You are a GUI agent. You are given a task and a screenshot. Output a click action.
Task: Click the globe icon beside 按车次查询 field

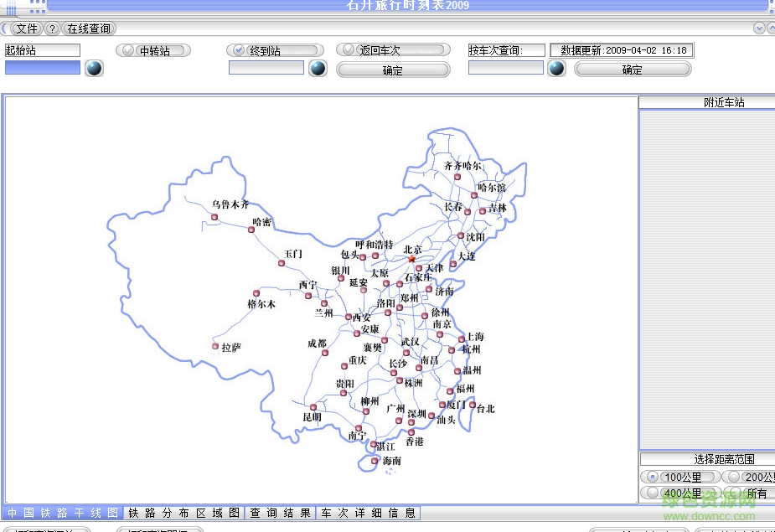[555, 69]
